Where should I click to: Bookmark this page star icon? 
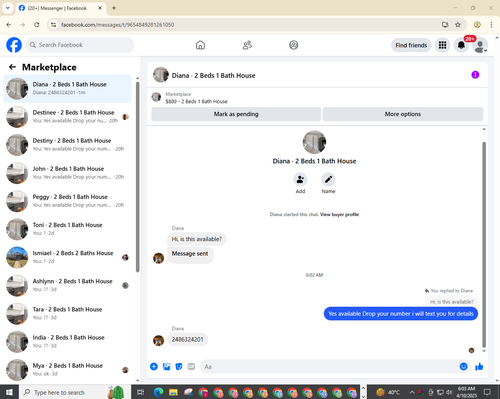[458, 25]
